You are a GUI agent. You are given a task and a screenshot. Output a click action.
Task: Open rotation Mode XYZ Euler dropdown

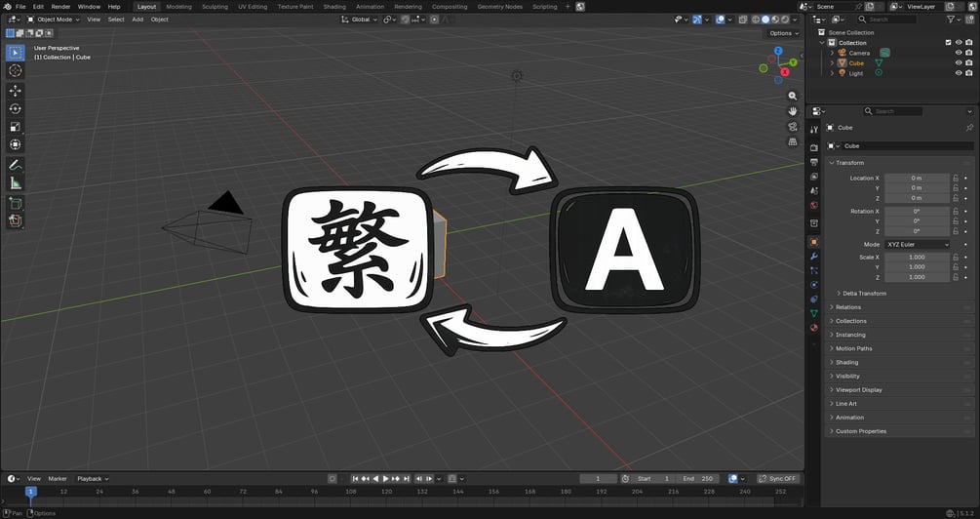[917, 245]
